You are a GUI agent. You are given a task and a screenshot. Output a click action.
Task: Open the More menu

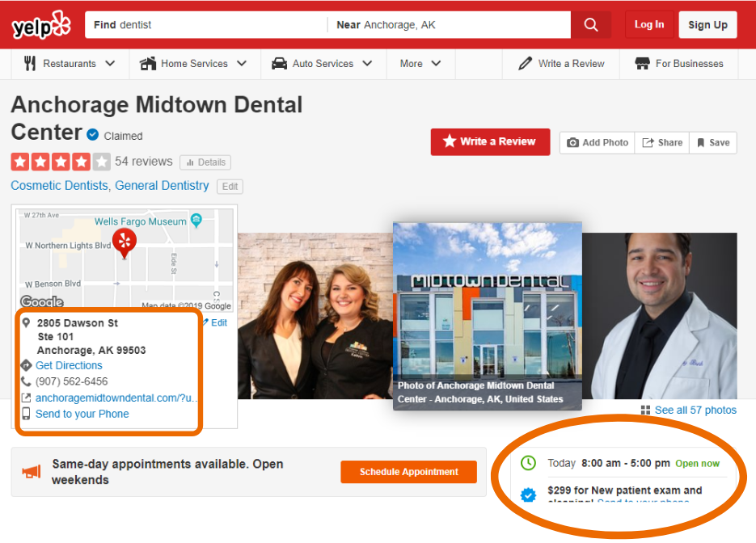pos(420,64)
